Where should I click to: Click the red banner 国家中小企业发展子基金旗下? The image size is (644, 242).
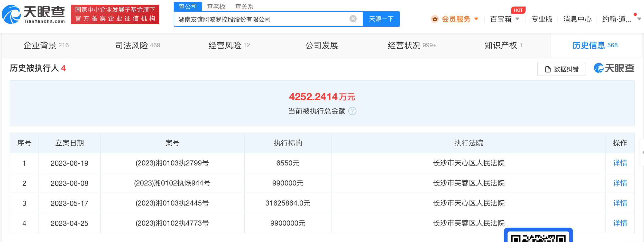tap(115, 14)
